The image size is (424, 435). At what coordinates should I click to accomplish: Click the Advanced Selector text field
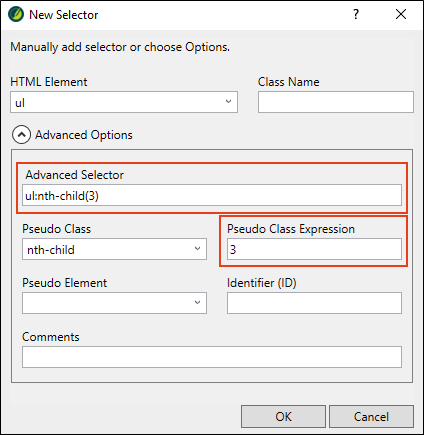(x=212, y=195)
